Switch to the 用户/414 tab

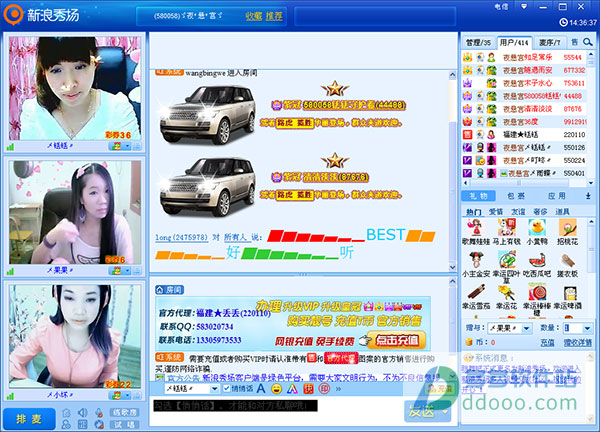(514, 42)
